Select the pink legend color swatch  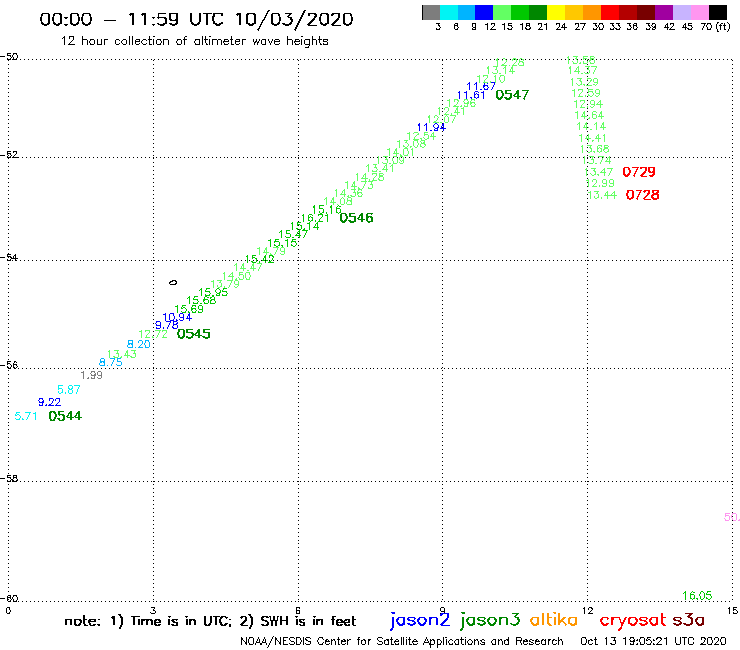699,12
